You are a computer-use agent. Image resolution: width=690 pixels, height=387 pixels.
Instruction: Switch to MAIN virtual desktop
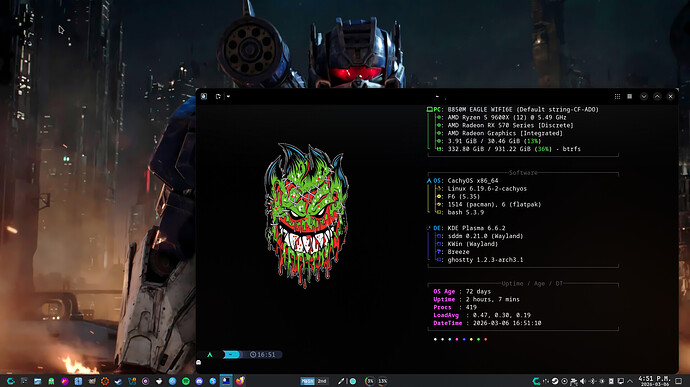pyautogui.click(x=308, y=381)
